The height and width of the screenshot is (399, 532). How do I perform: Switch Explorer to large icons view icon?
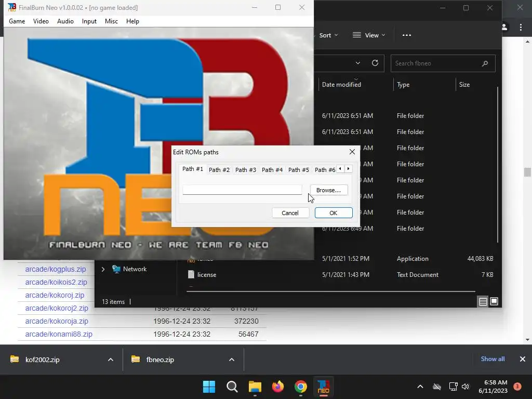coord(494,301)
